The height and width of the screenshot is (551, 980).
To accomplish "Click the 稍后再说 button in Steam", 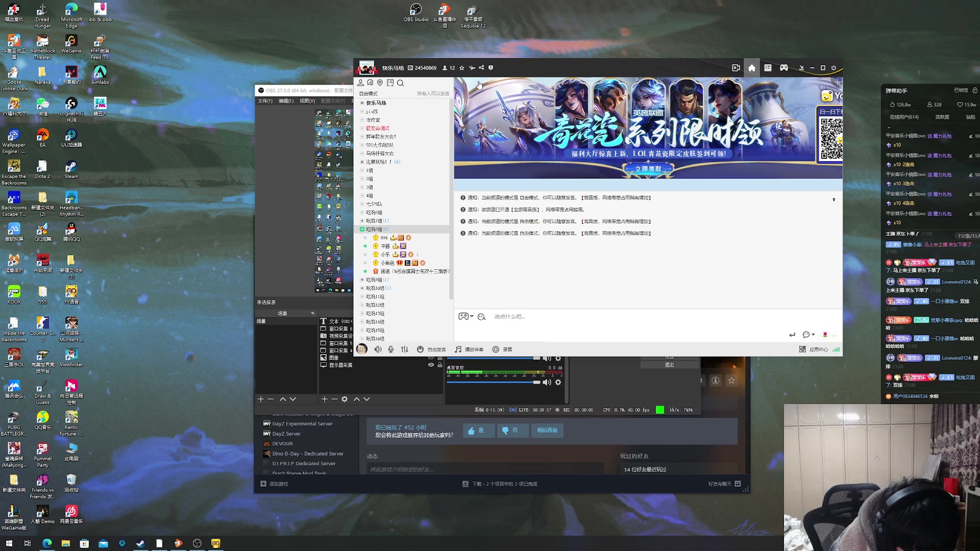I will [x=547, y=431].
